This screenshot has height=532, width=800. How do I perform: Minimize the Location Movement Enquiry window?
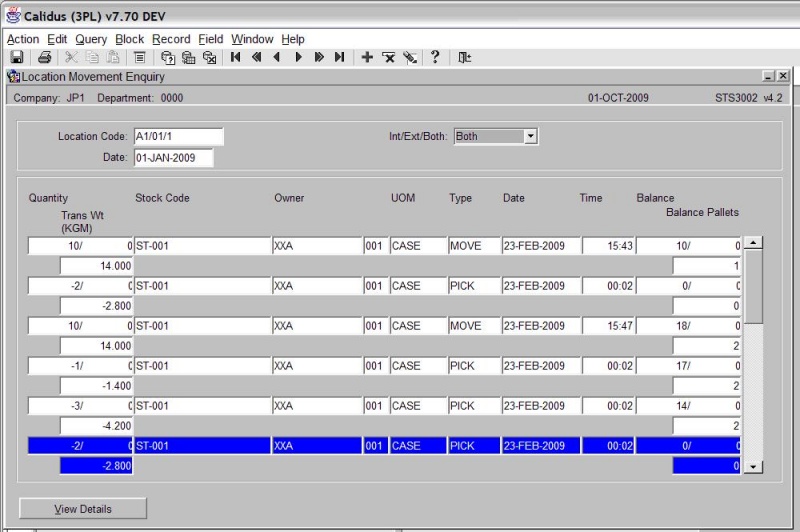coord(768,76)
